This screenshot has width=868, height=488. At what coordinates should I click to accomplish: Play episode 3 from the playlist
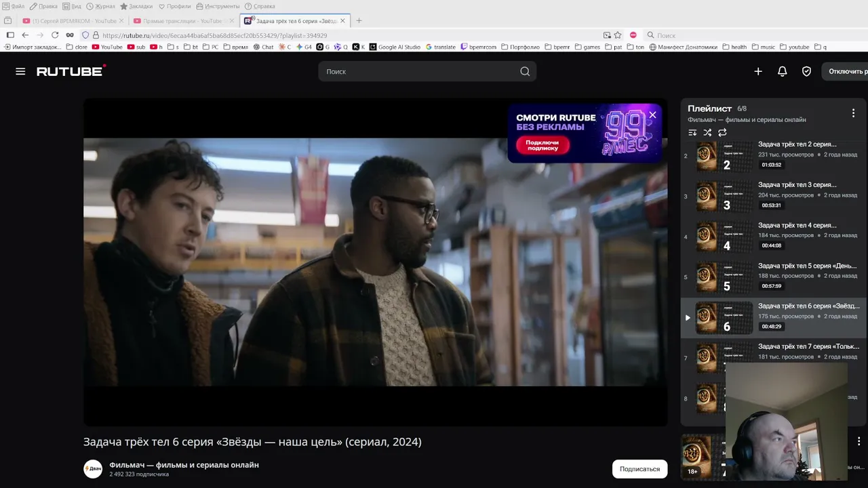point(772,197)
